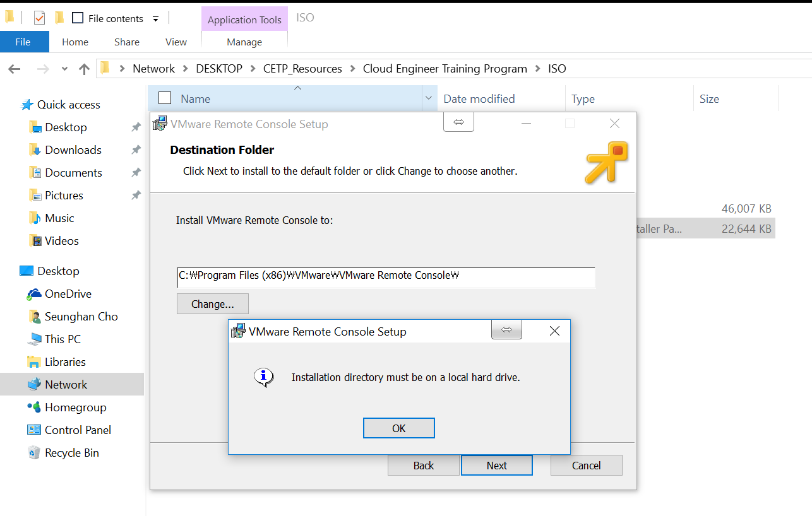Screen dimensions: 812x516
Task: Tick the select-all checkbox in the Name header
Action: tap(165, 98)
